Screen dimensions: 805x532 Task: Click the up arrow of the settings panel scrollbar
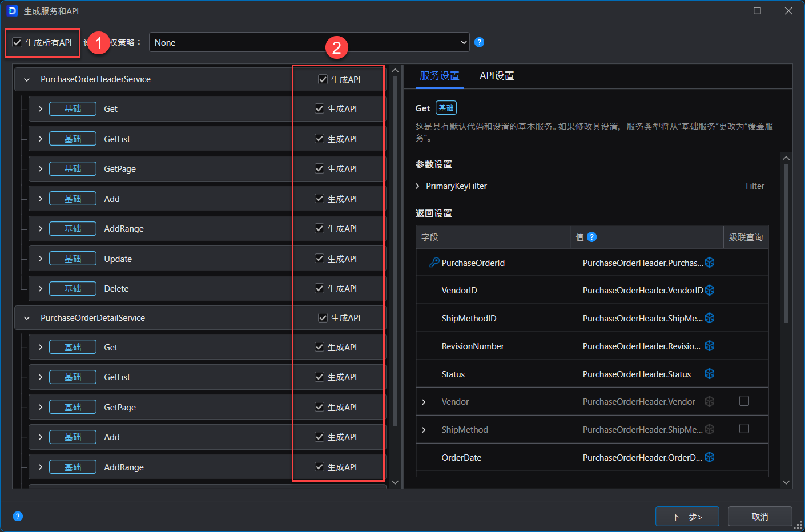(786, 158)
